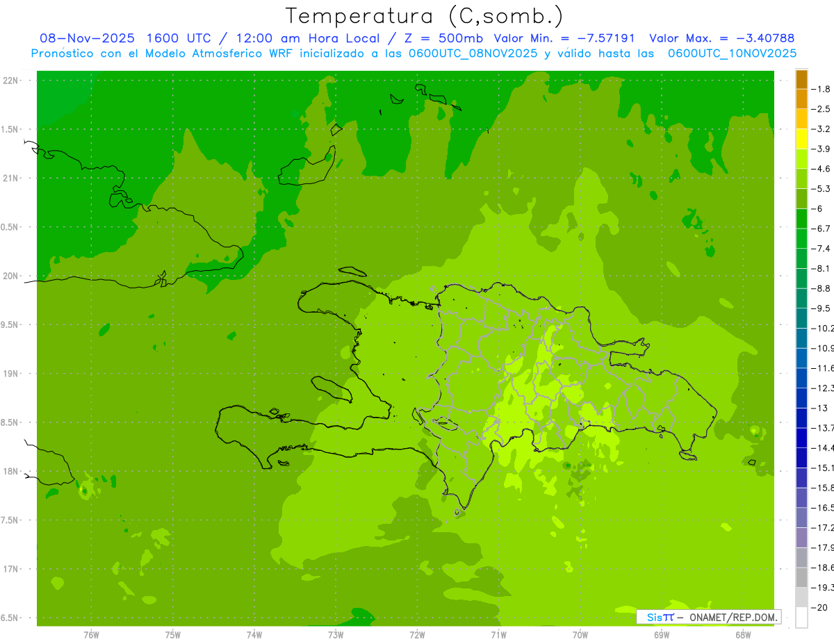Click the 68W longitude axis label

pos(743,635)
